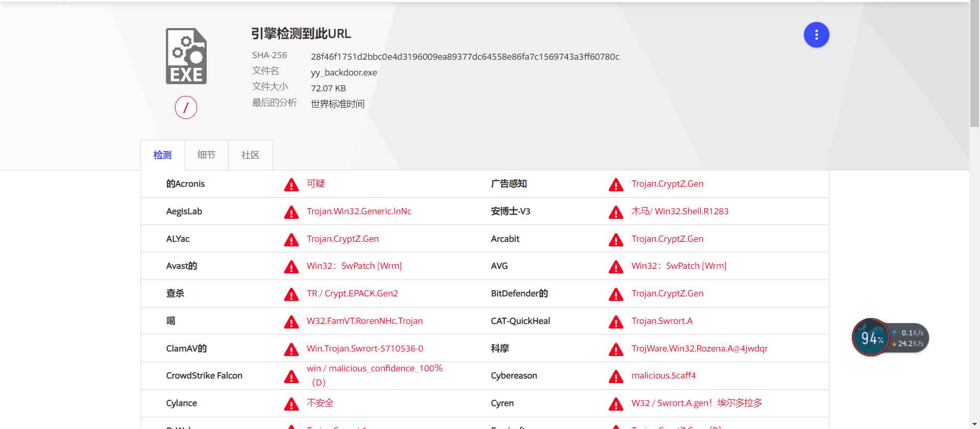
Task: Click the warning icon in Acronis row
Action: (x=291, y=185)
